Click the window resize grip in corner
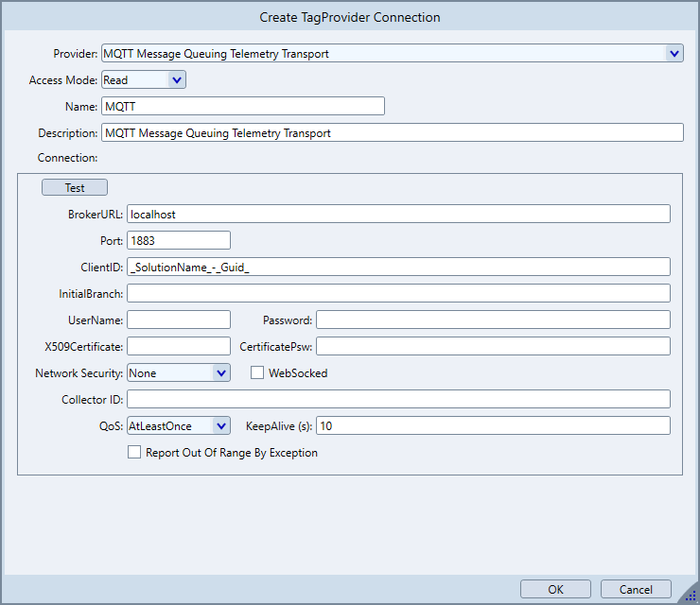The width and height of the screenshot is (700, 605). 690,595
